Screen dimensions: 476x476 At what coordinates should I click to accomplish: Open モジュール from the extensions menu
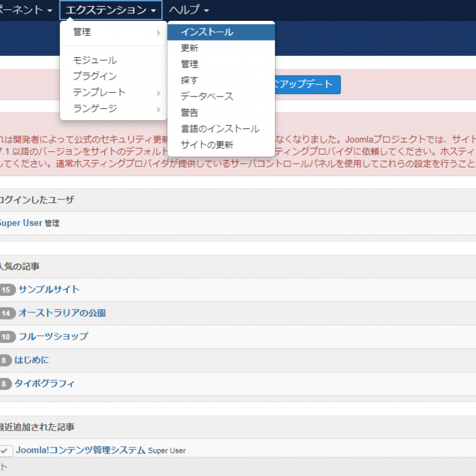(x=95, y=60)
